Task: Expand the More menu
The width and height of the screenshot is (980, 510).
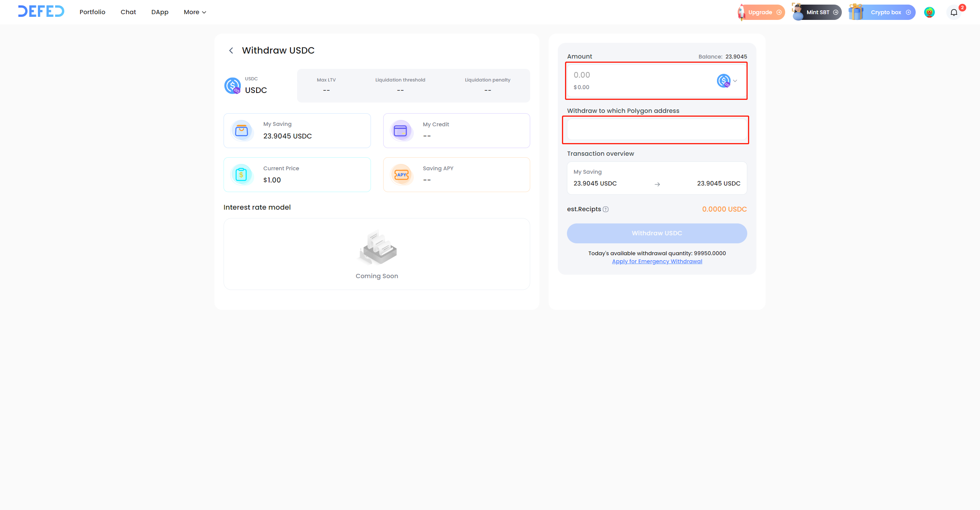Action: (x=195, y=12)
